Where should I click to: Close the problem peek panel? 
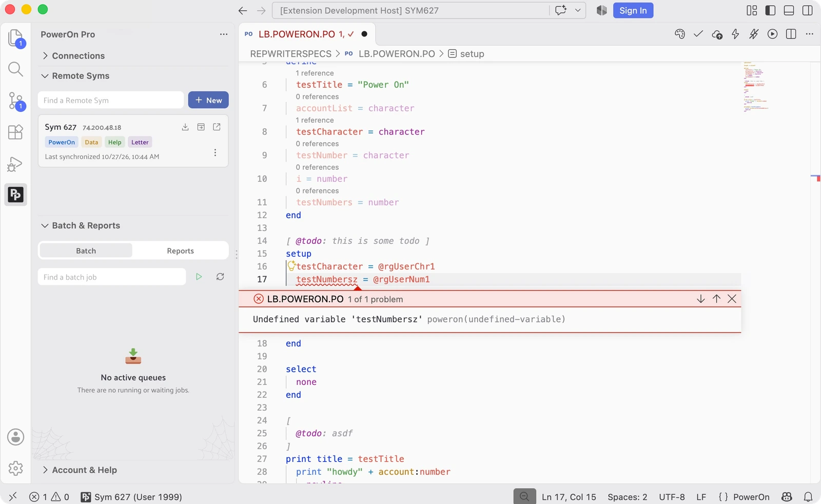pyautogui.click(x=732, y=299)
